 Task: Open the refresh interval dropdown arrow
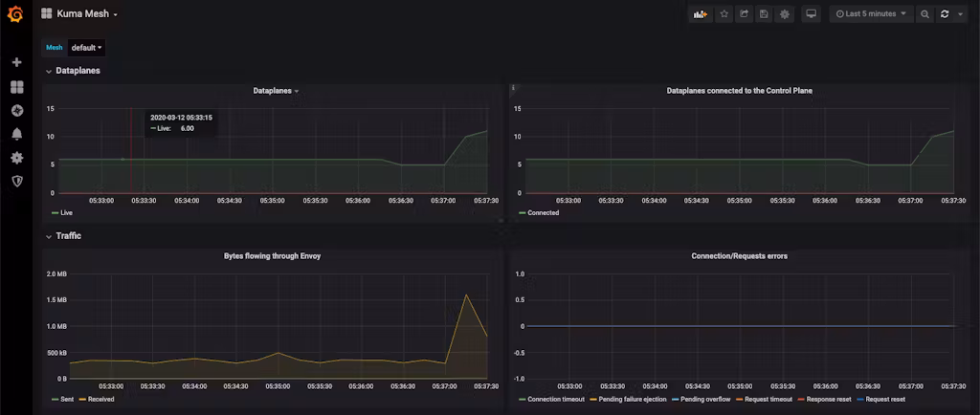tap(960, 14)
